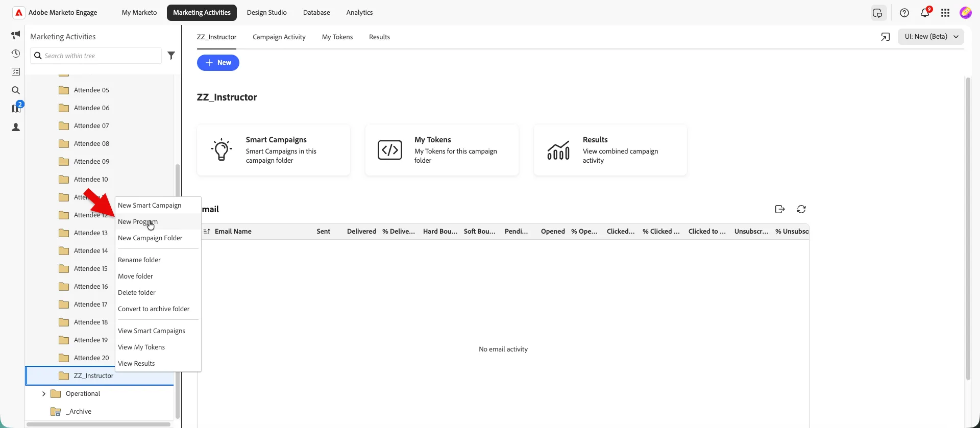Select Convert to archive folder
980x428 pixels.
(x=158, y=309)
